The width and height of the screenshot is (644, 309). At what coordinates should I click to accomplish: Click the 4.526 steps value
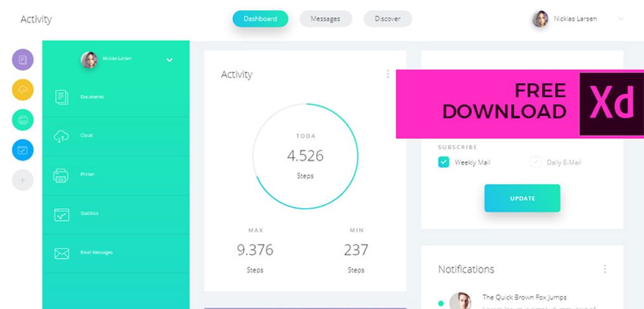pos(305,156)
